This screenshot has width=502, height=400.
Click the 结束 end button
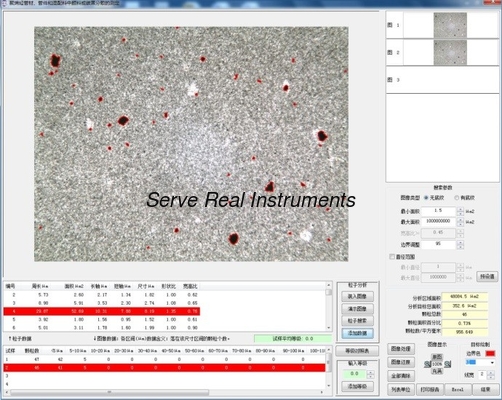click(x=486, y=389)
